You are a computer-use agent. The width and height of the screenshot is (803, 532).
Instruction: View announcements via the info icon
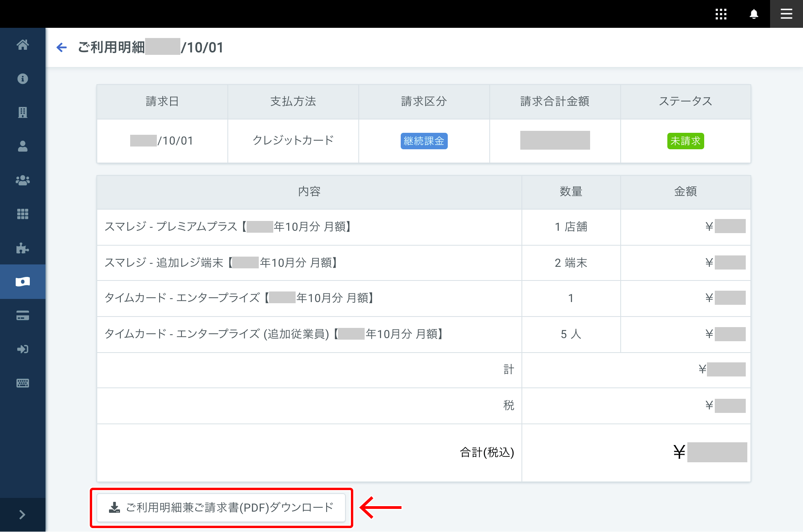(23, 78)
